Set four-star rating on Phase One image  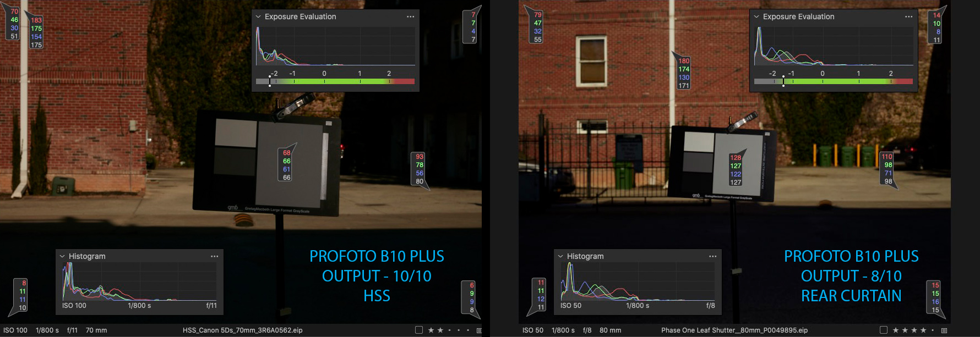coord(923,330)
